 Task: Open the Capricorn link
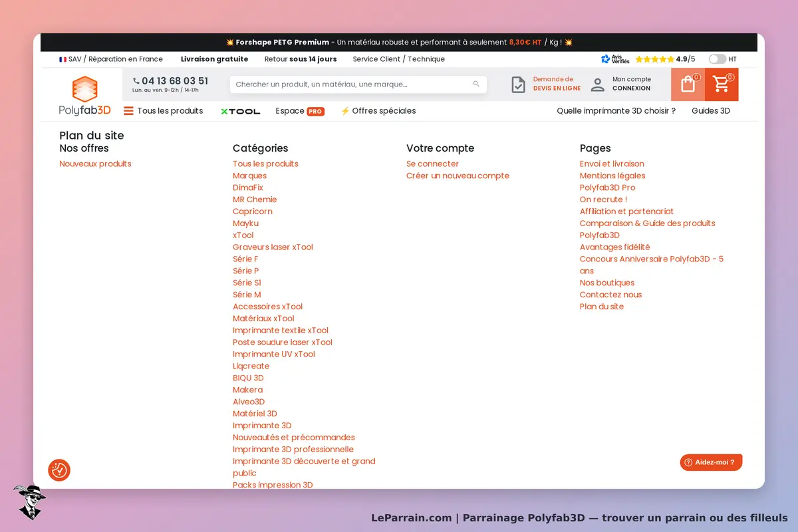(x=253, y=211)
